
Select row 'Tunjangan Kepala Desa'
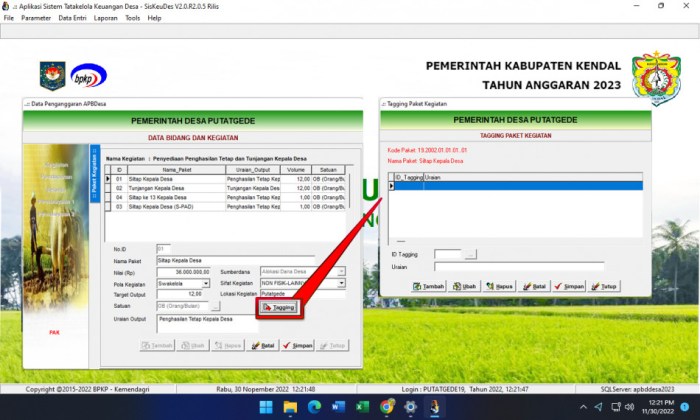point(227,188)
